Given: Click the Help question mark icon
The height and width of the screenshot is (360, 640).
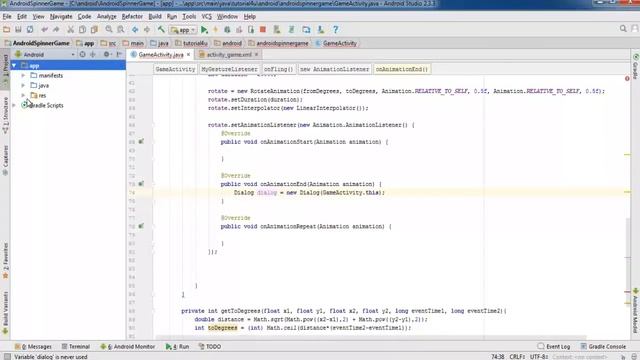Looking at the screenshot, I should pos(336,29).
